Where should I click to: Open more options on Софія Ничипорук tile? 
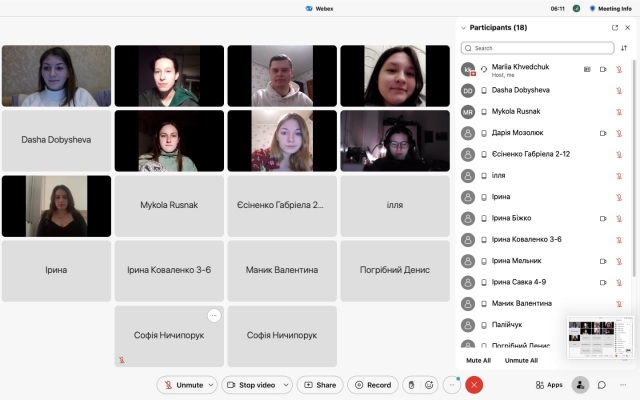[x=214, y=316]
